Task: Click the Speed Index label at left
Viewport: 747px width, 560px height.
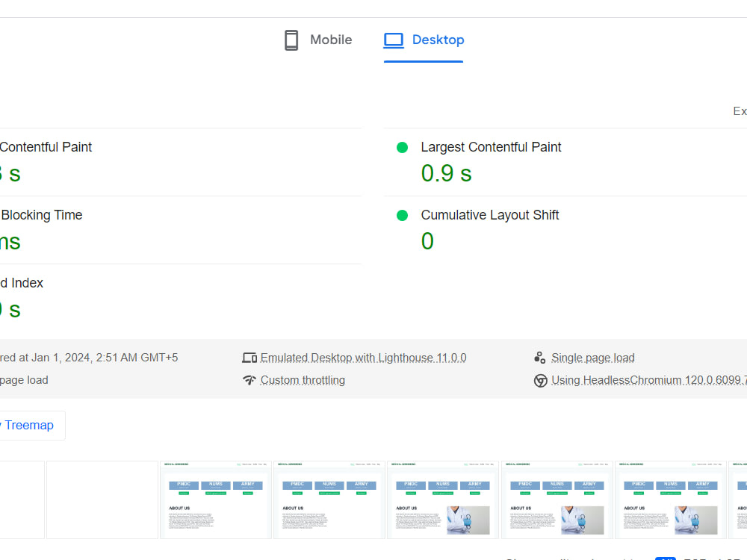Action: click(22, 283)
